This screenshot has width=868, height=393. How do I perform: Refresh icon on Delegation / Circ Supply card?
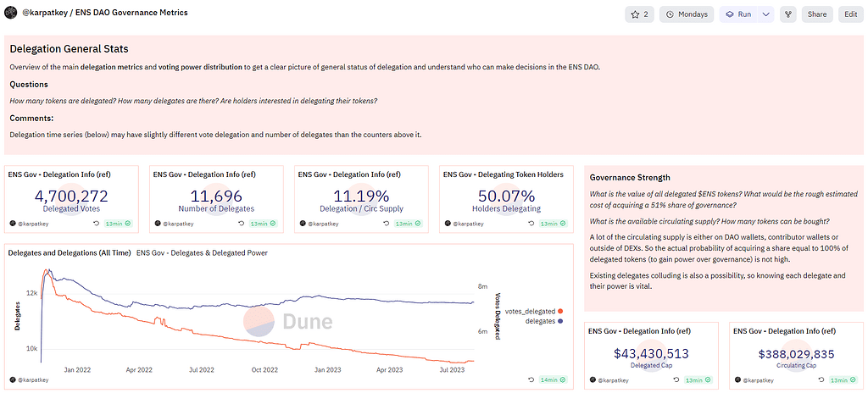386,224
